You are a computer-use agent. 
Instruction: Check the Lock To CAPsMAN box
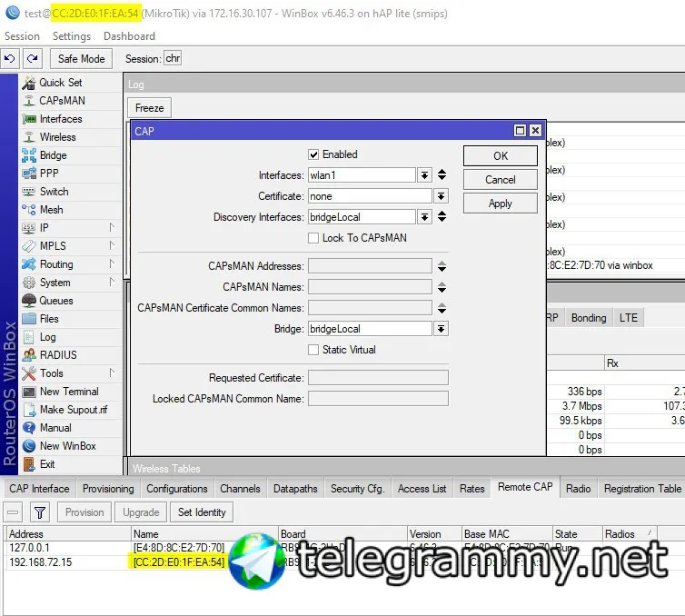click(313, 238)
